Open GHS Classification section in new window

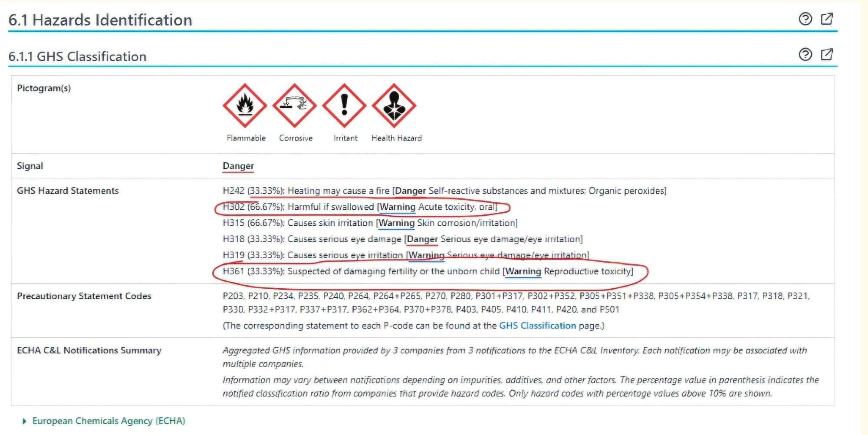827,54
